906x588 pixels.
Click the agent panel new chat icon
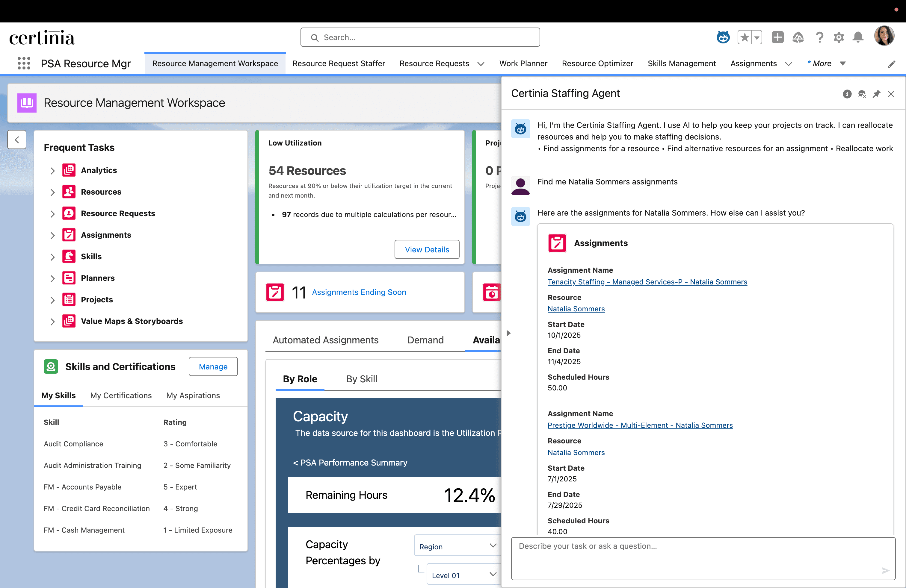(x=862, y=94)
